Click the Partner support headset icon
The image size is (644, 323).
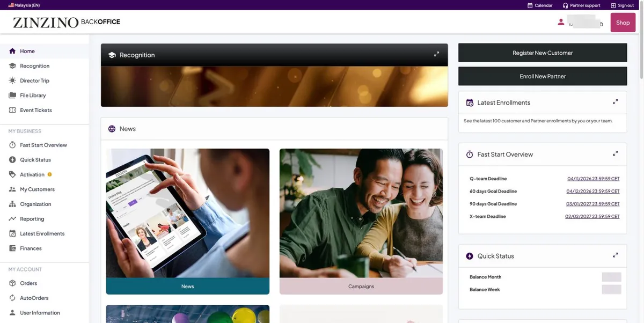[565, 5]
